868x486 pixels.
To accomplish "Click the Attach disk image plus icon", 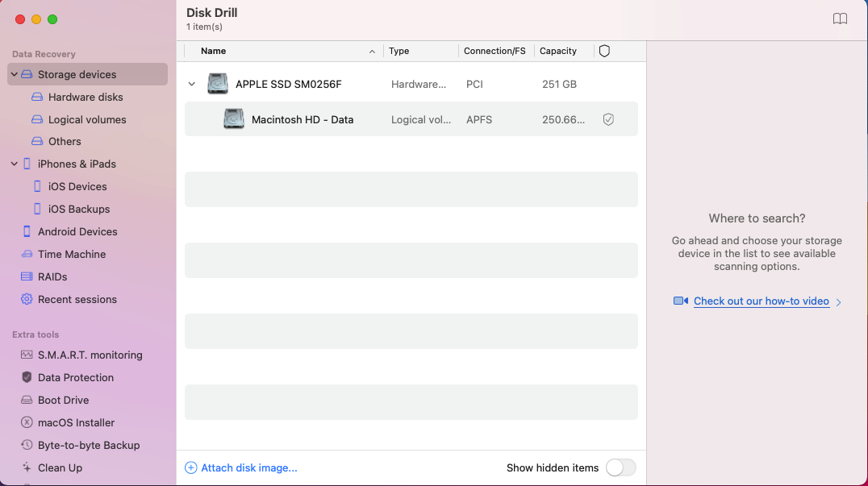I will [x=190, y=467].
